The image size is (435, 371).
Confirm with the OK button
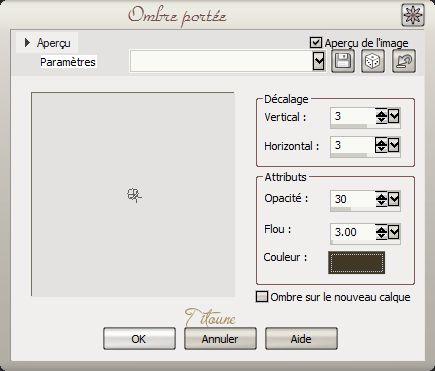139,339
